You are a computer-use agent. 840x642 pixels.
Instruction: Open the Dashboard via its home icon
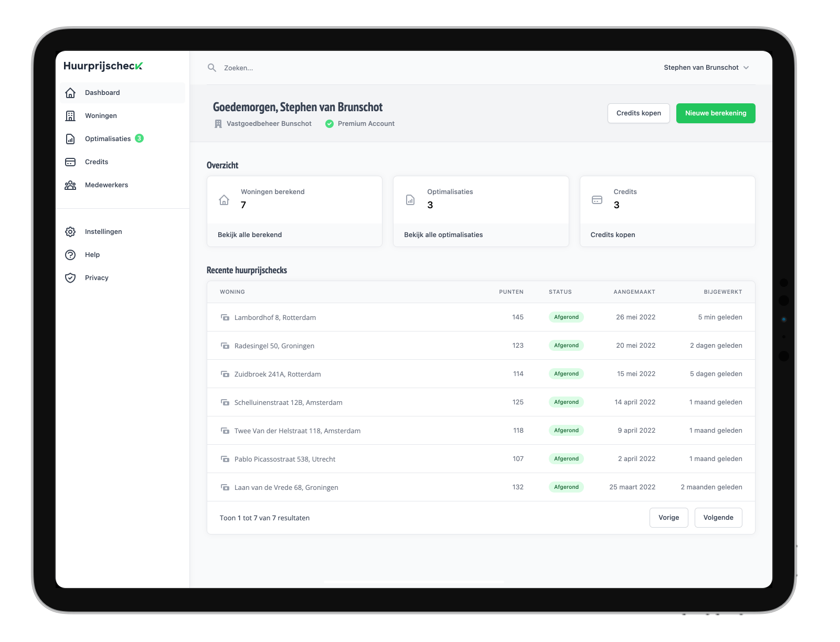(70, 92)
